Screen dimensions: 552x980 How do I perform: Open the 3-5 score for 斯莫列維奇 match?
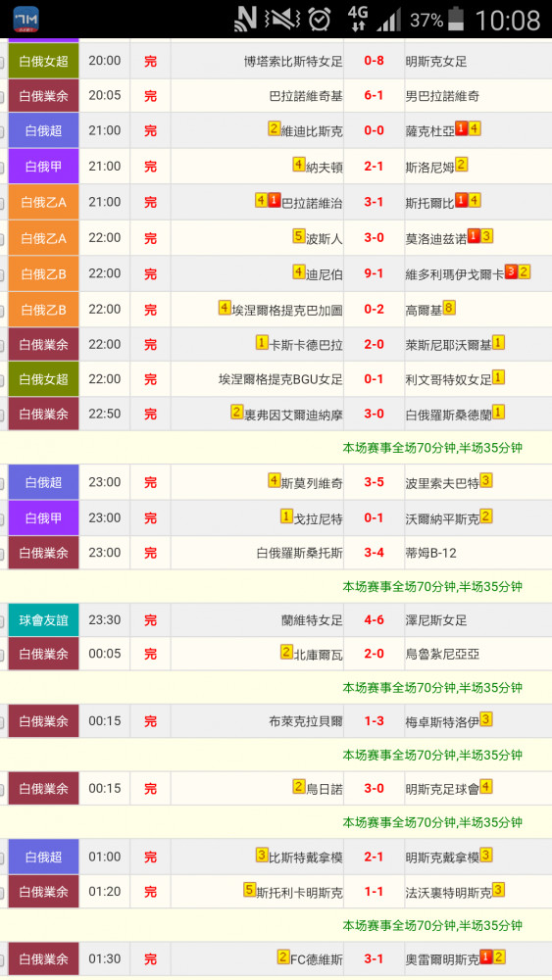[x=374, y=482]
